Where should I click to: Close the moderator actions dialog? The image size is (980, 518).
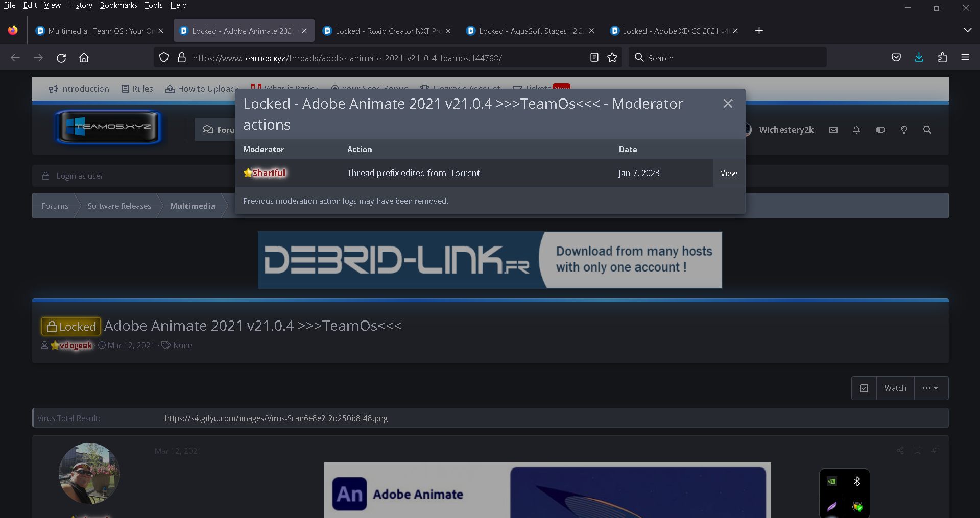pos(728,104)
